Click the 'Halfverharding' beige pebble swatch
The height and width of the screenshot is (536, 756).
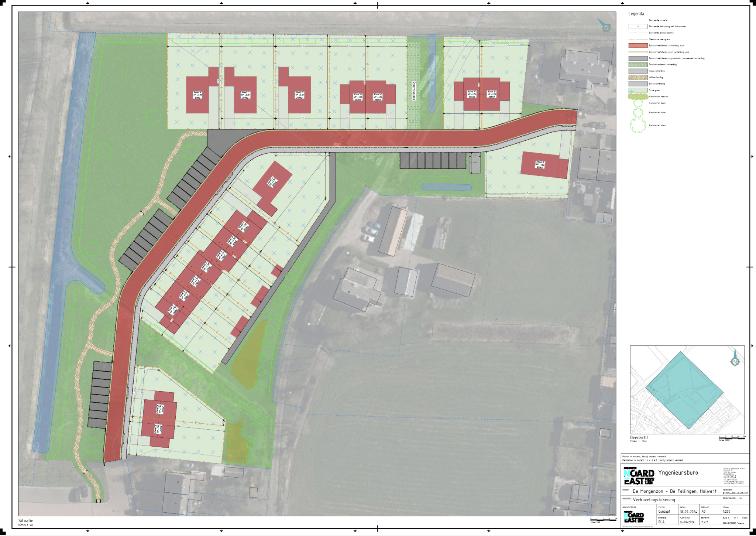pos(638,78)
